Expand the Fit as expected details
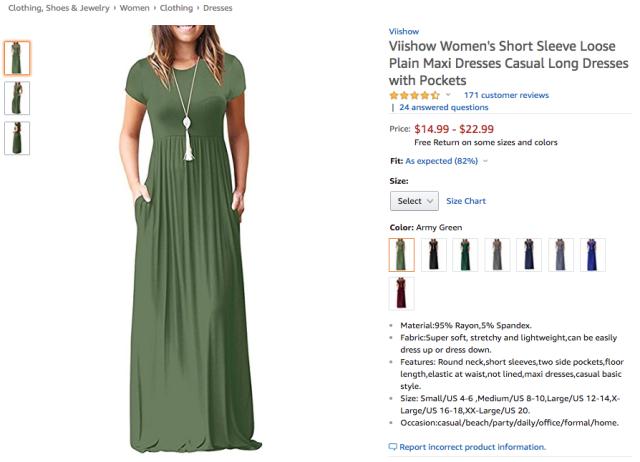The image size is (640, 462). pyautogui.click(x=442, y=161)
